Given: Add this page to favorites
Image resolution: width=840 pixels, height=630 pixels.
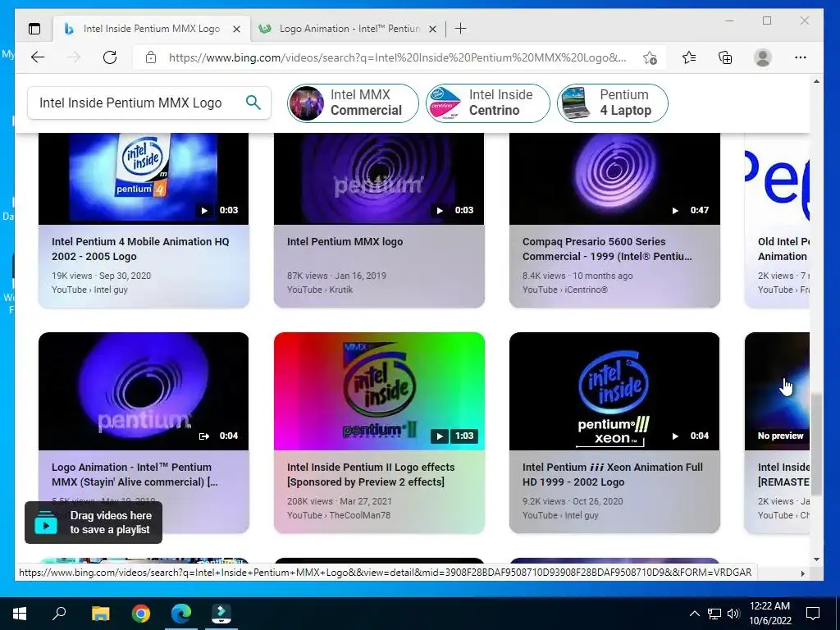Looking at the screenshot, I should (x=650, y=58).
